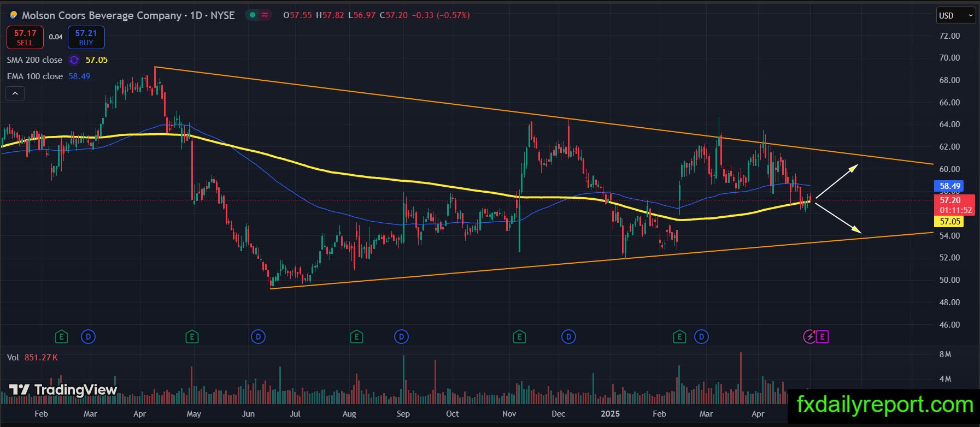Open the dividend marker just before Mar 2024

coord(88,336)
